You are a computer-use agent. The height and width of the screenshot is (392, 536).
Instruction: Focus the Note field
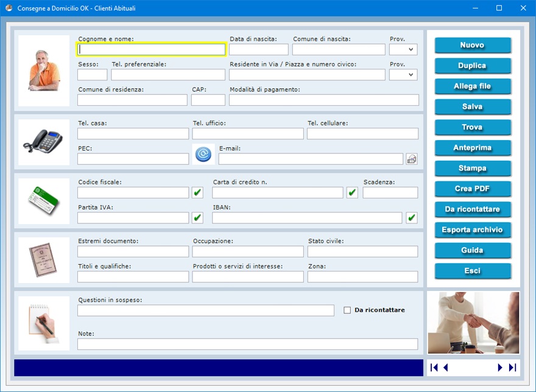pos(248,344)
